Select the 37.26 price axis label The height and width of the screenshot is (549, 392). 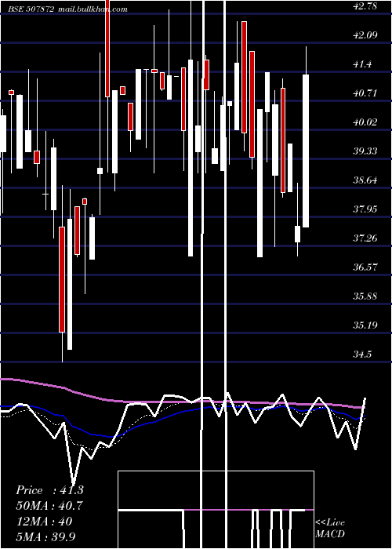(365, 238)
